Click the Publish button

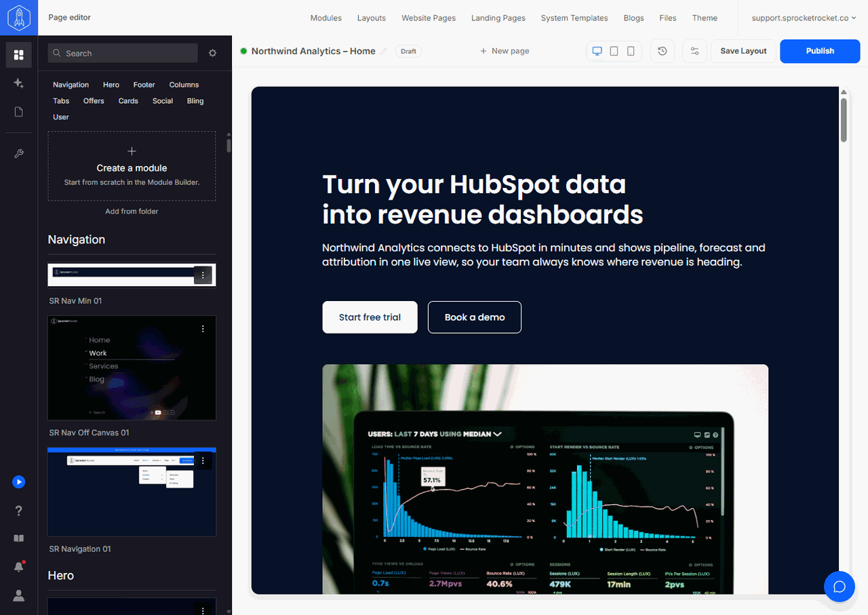coord(820,51)
